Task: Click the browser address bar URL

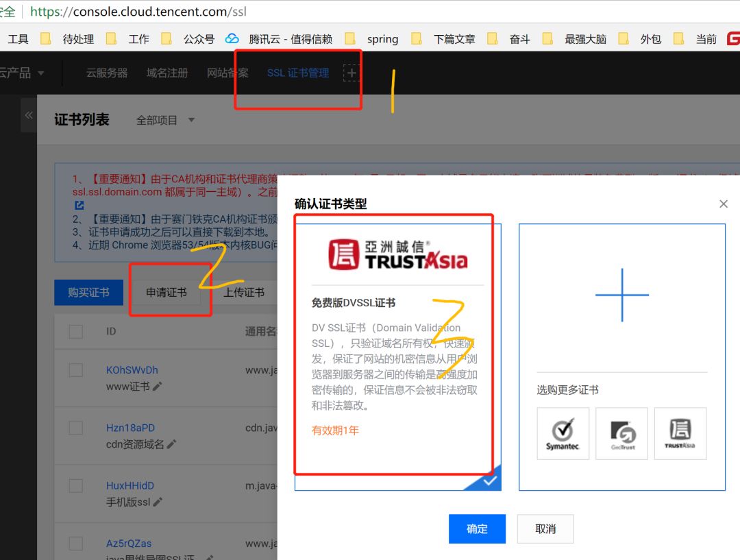Action: coord(138,12)
